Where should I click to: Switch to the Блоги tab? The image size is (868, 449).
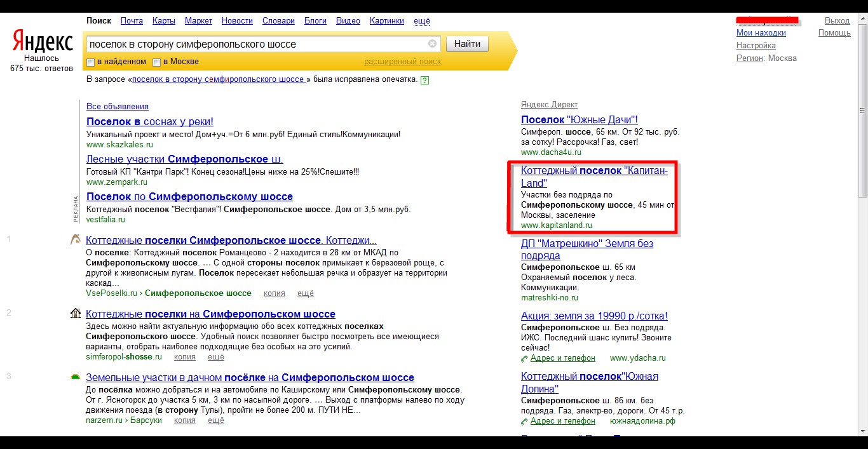pos(315,21)
